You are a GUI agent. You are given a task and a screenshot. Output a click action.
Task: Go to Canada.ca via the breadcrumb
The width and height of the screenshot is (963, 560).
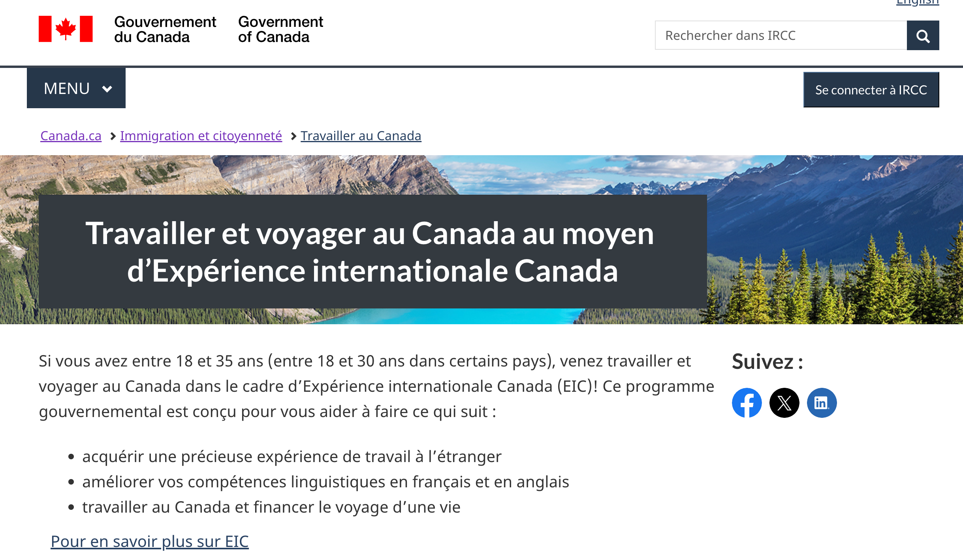[71, 135]
